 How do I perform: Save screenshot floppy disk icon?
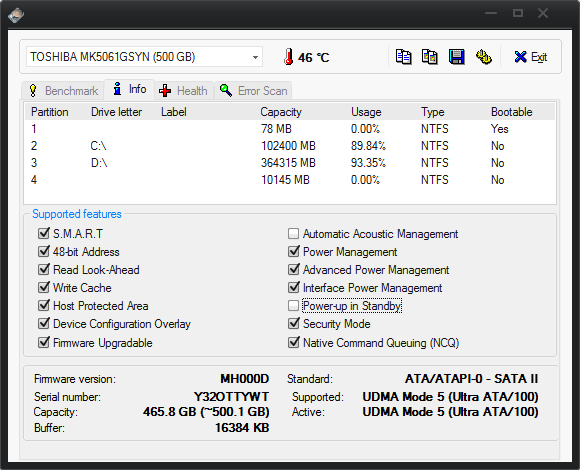456,57
